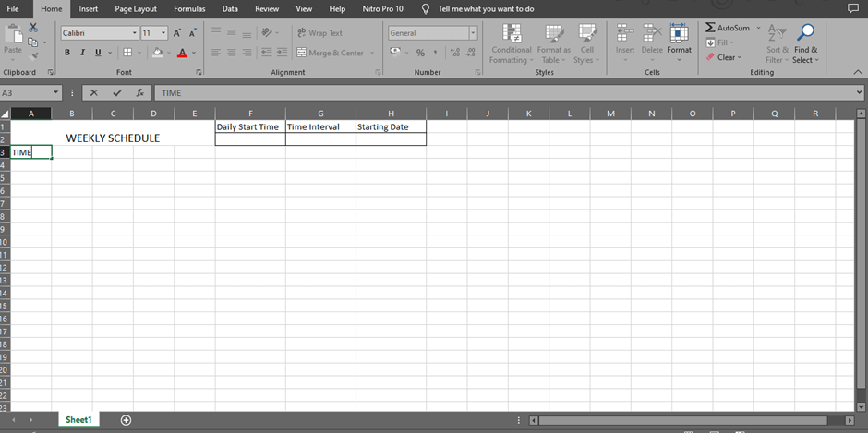The height and width of the screenshot is (433, 868).
Task: Click the Tell Me lightbulb icon
Action: [426, 9]
